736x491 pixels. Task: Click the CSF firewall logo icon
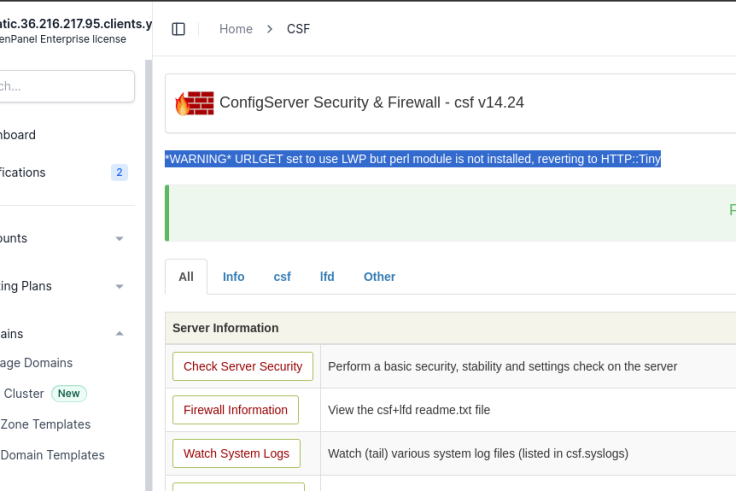[x=194, y=103]
